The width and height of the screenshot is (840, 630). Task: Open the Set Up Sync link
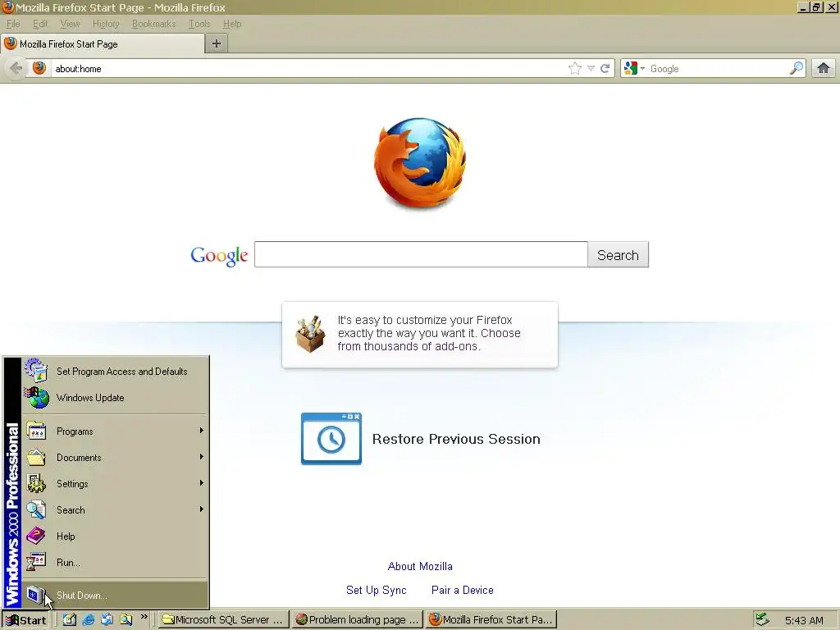376,590
